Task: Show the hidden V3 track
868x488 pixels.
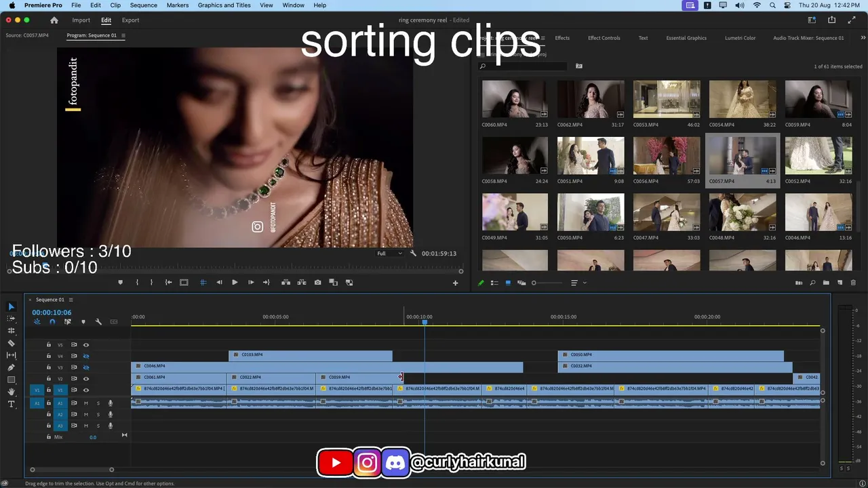Action: [86, 367]
